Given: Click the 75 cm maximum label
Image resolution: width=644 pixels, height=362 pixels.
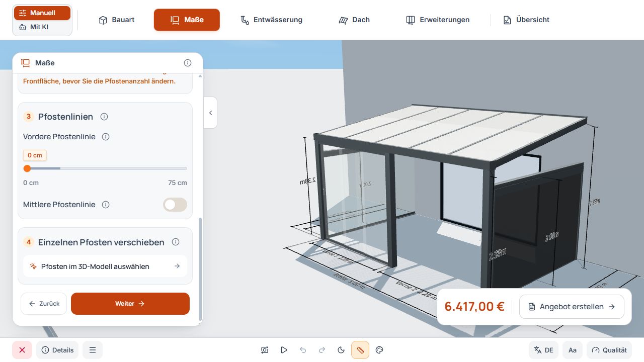Looking at the screenshot, I should 178,183.
